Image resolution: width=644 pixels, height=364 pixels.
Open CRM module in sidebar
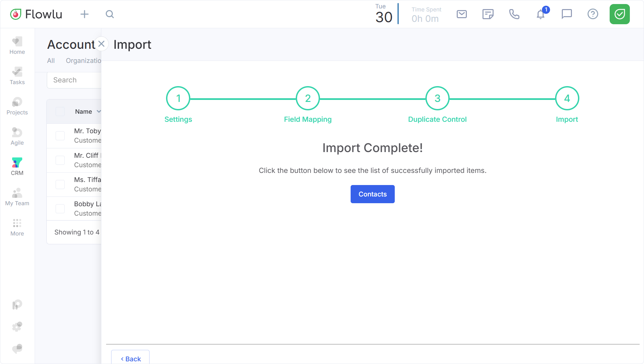[x=17, y=167]
